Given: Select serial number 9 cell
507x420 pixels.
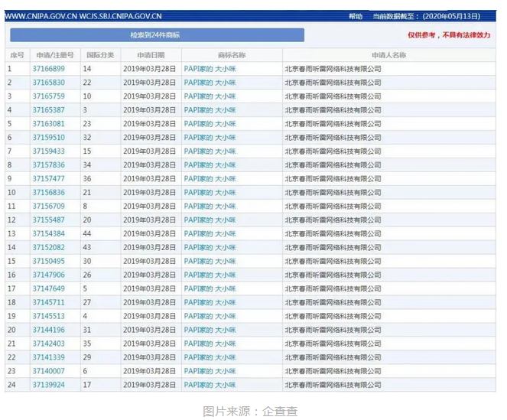Looking at the screenshot, I should tap(17, 178).
